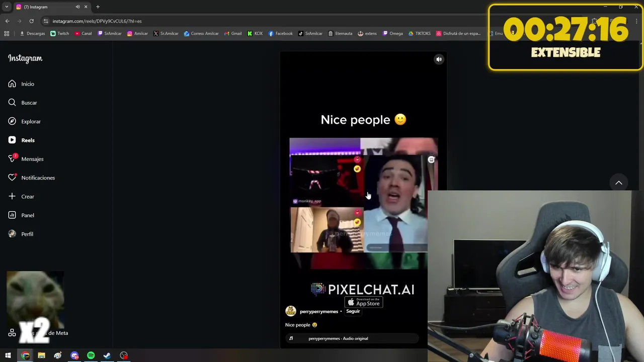Viewport: 644px width, 362px height.
Task: Open Twitch bookmark
Action: [x=60, y=34]
